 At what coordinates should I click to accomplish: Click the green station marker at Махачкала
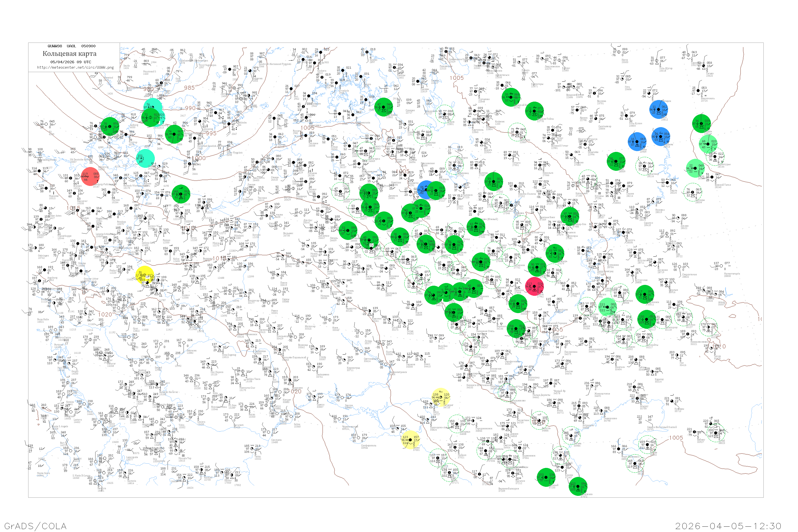[x=577, y=486]
